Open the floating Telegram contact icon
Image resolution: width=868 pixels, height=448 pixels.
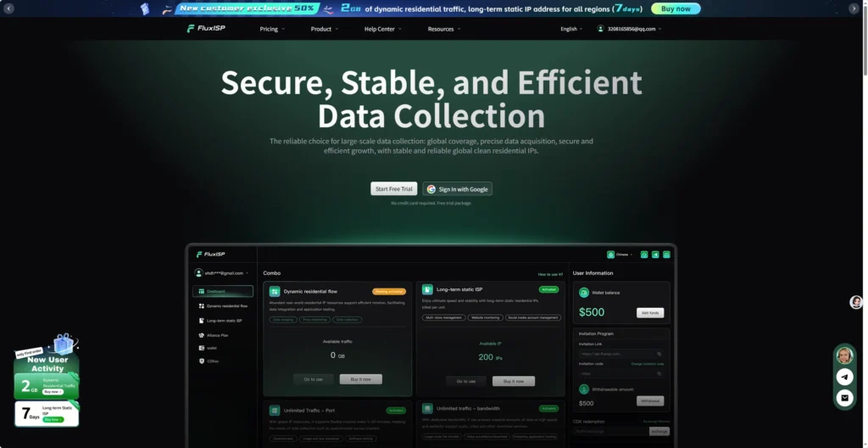(844, 377)
